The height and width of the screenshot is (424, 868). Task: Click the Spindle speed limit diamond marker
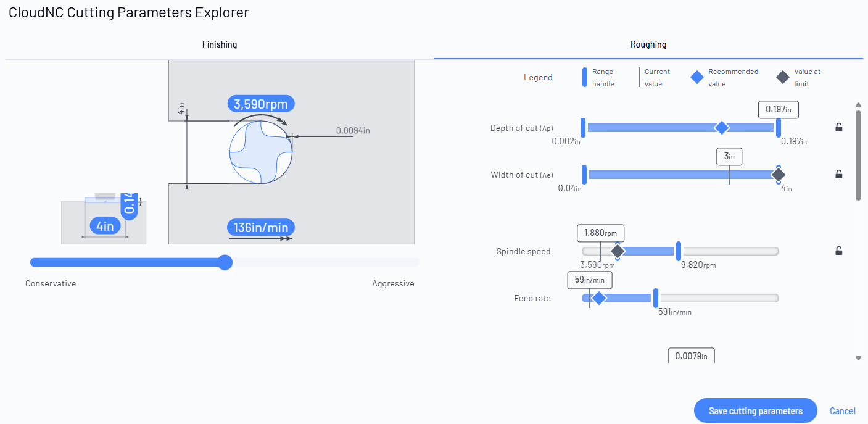pos(617,251)
